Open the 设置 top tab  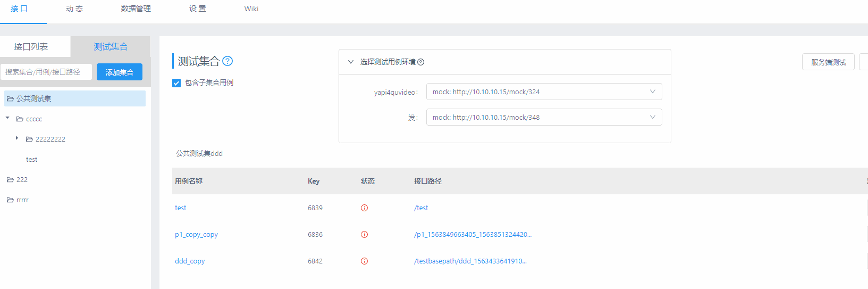pyautogui.click(x=198, y=9)
